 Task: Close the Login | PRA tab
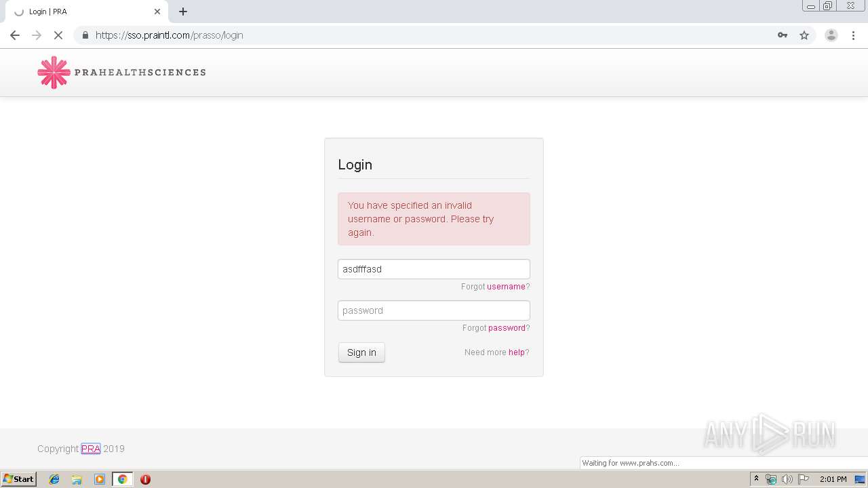[x=157, y=12]
